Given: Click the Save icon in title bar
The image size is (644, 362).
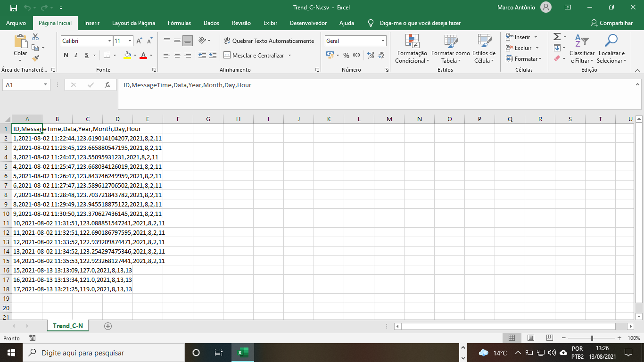Looking at the screenshot, I should (x=13, y=8).
